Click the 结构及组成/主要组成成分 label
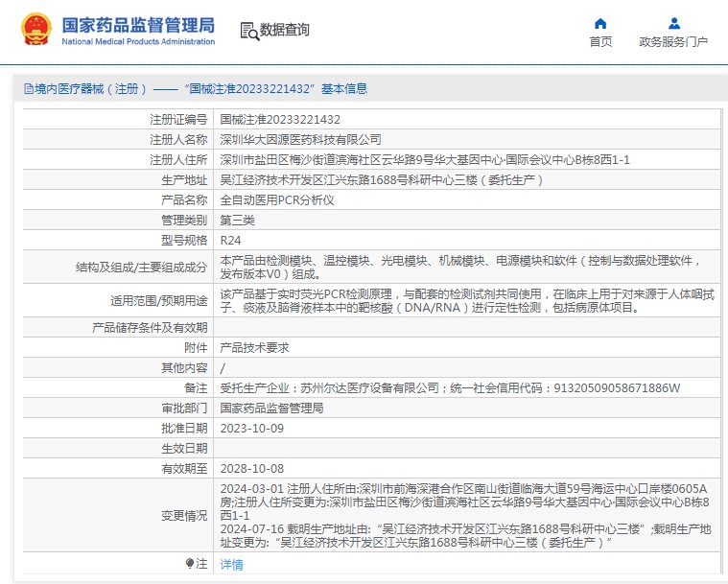 [x=141, y=268]
